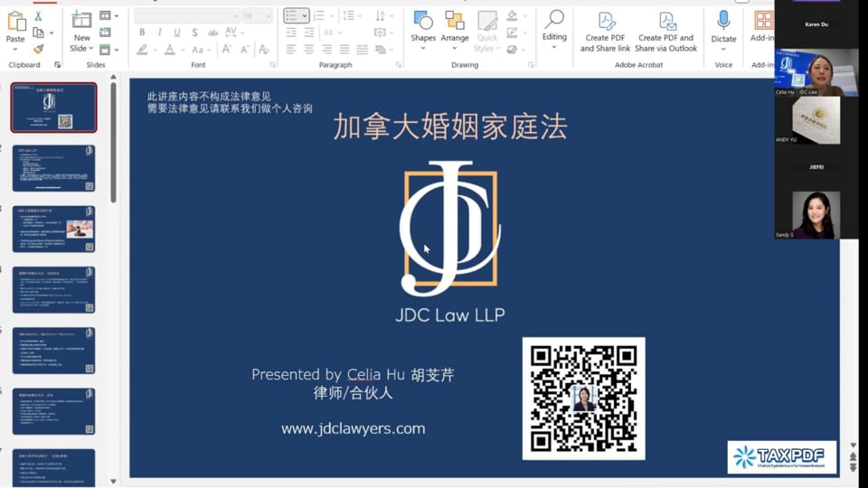The width and height of the screenshot is (868, 488).
Task: Click the slide thumbnail pane scrollbar
Action: click(114, 142)
